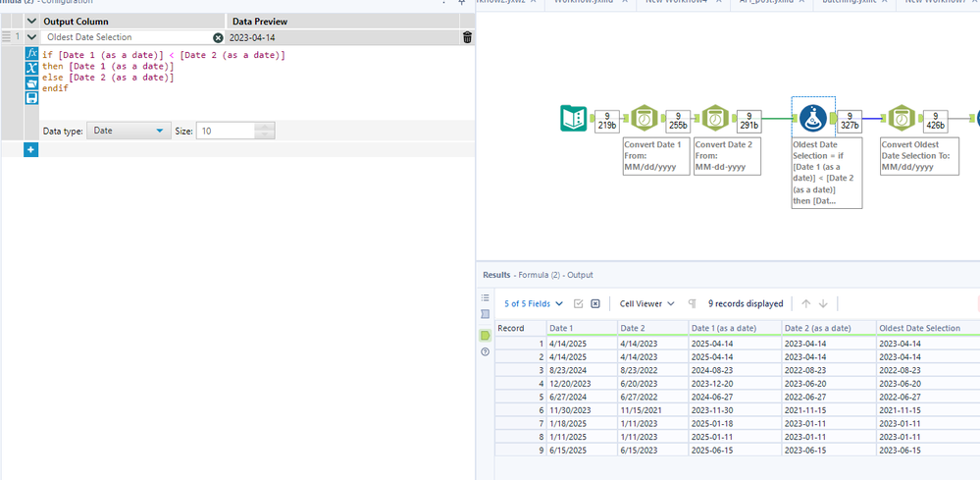The height and width of the screenshot is (480, 980).
Task: Select the Convert Date 1 From annotation box
Action: click(x=656, y=156)
